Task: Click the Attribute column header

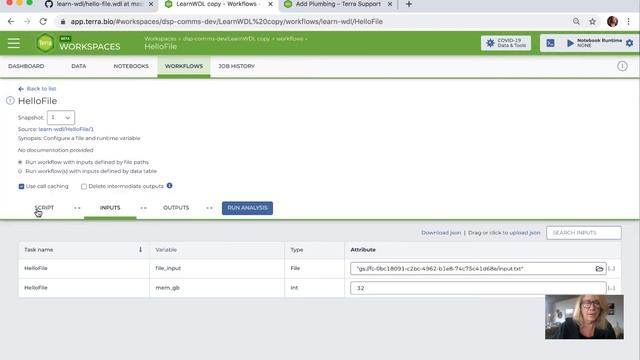Action: [x=363, y=249]
